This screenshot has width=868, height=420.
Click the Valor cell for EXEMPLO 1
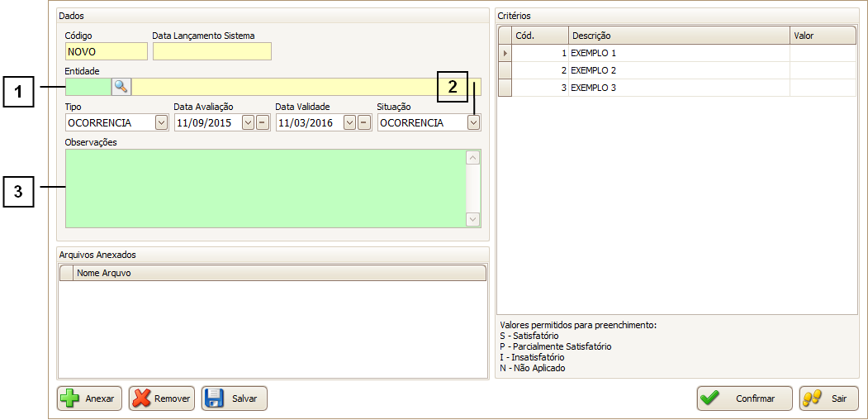(x=823, y=53)
